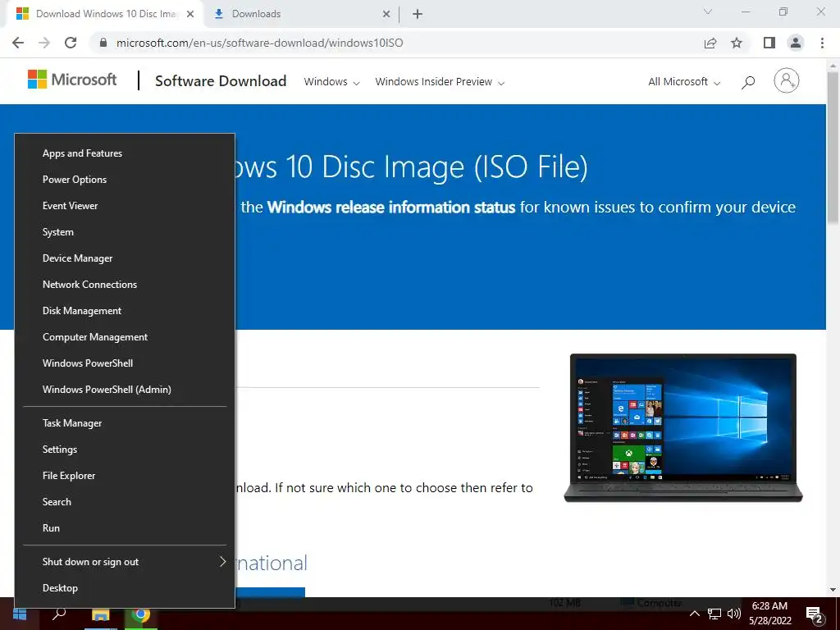Choose System from the Win+X menu
Image resolution: width=840 pixels, height=630 pixels.
click(x=125, y=232)
